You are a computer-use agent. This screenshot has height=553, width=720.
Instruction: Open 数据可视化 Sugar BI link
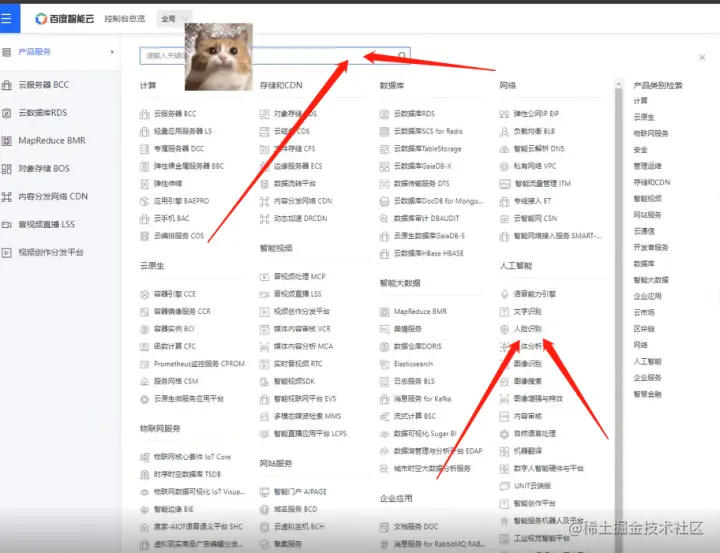click(425, 434)
